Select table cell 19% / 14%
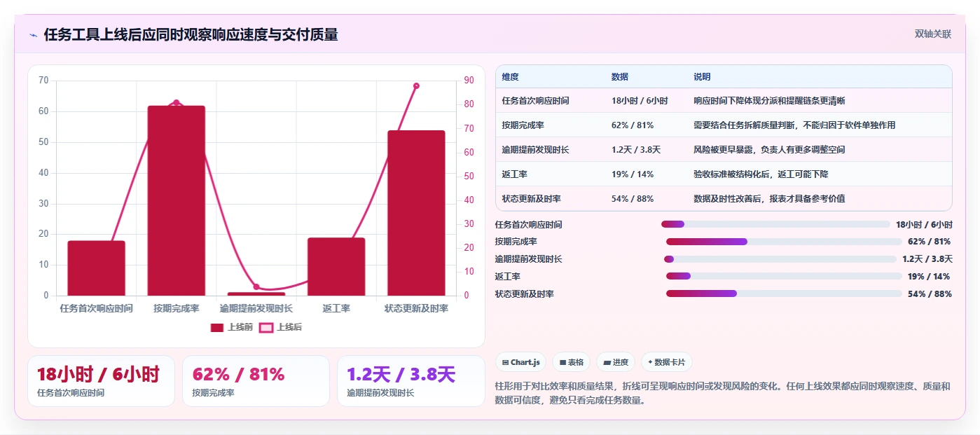 [633, 174]
